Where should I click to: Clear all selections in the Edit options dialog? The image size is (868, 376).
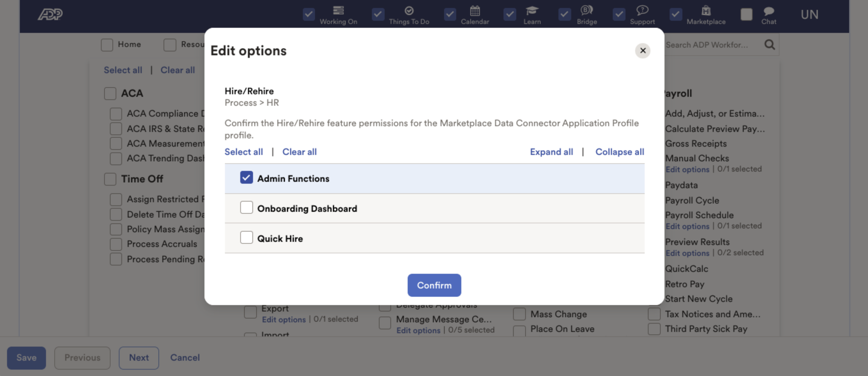pos(299,152)
